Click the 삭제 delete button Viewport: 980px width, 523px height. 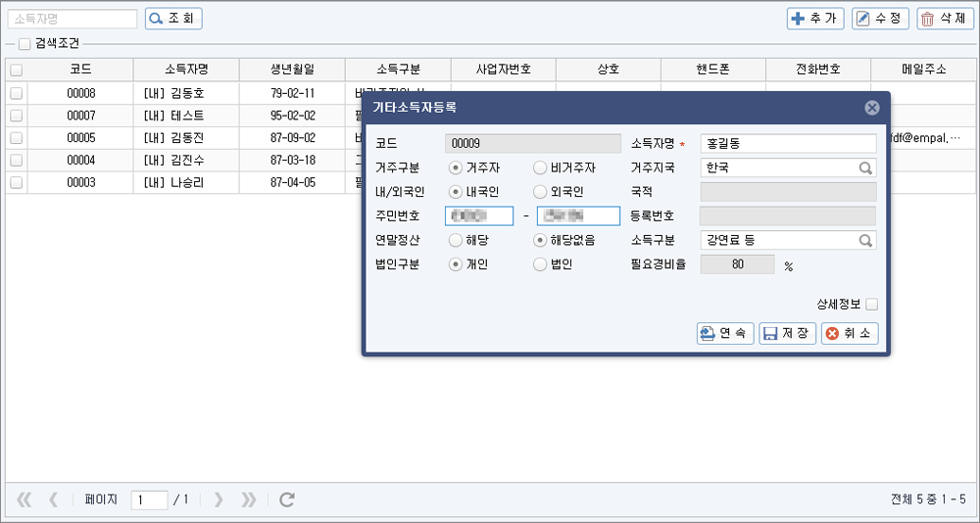[945, 19]
